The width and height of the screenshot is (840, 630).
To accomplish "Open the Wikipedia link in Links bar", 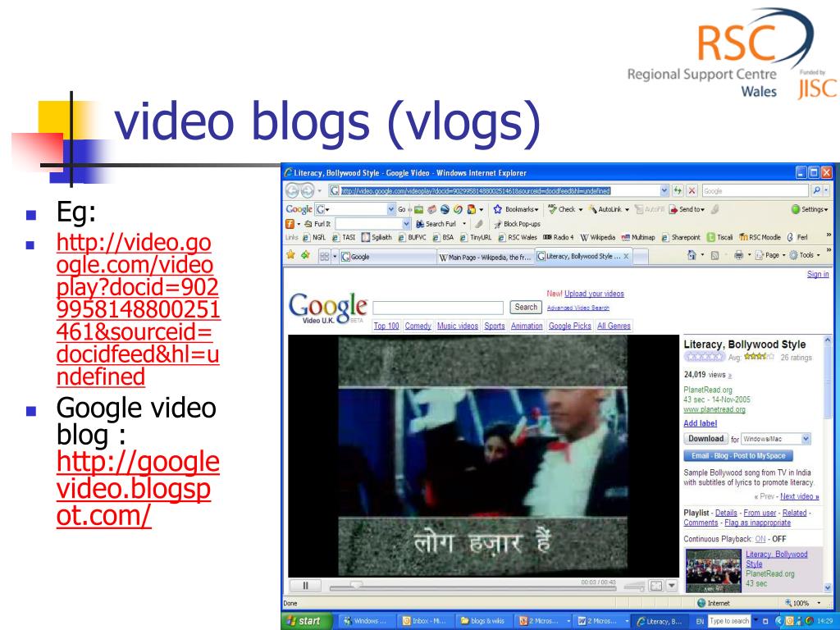I will (598, 237).
